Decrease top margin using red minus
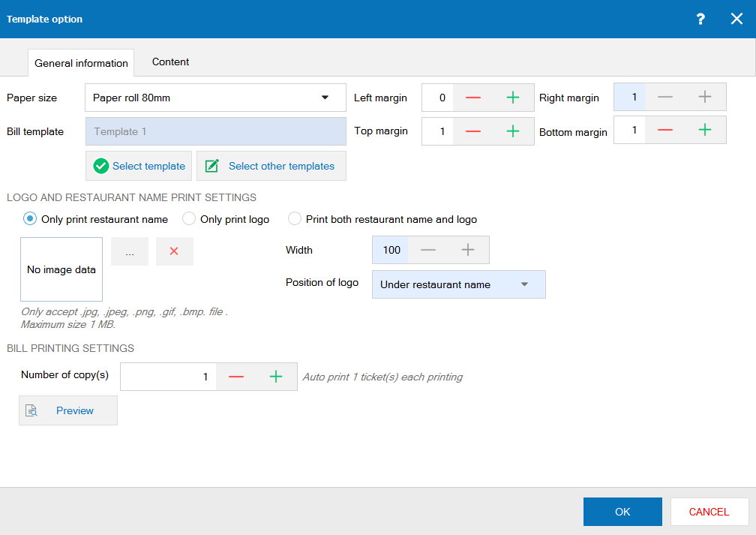 click(x=473, y=131)
